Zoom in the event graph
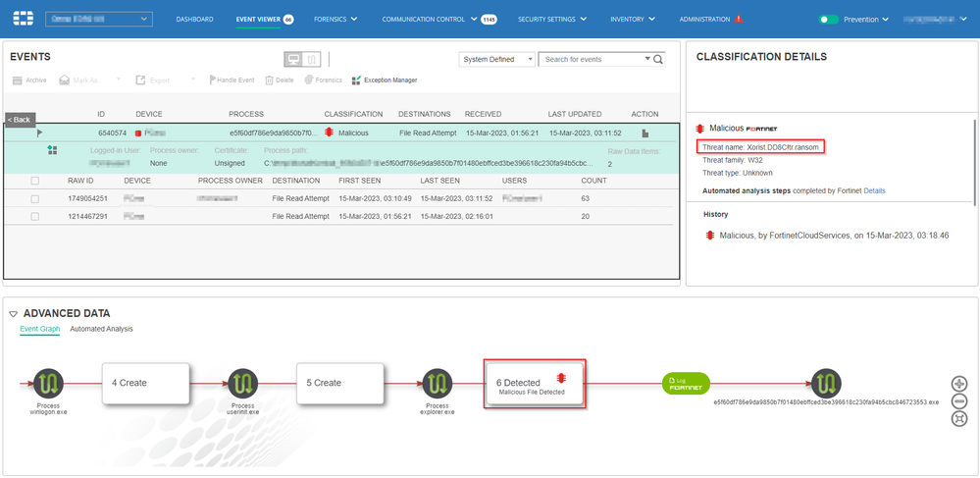This screenshot has height=478, width=980. (958, 384)
